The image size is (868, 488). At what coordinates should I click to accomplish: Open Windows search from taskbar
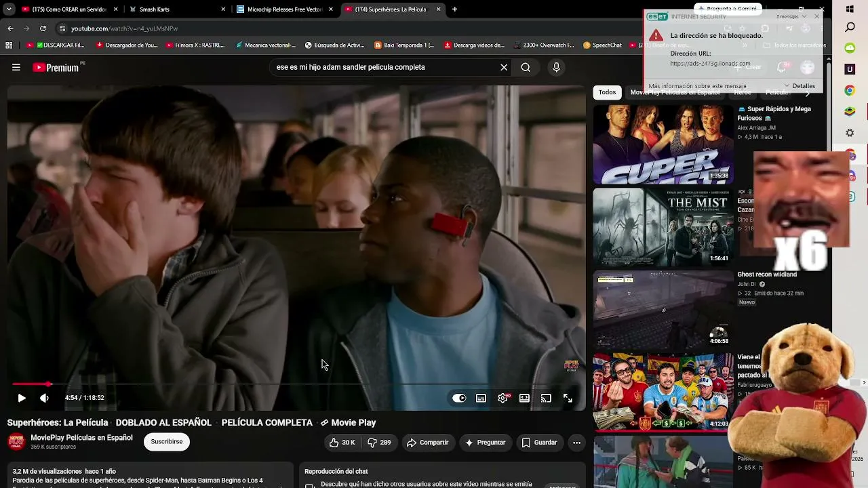pos(850,28)
